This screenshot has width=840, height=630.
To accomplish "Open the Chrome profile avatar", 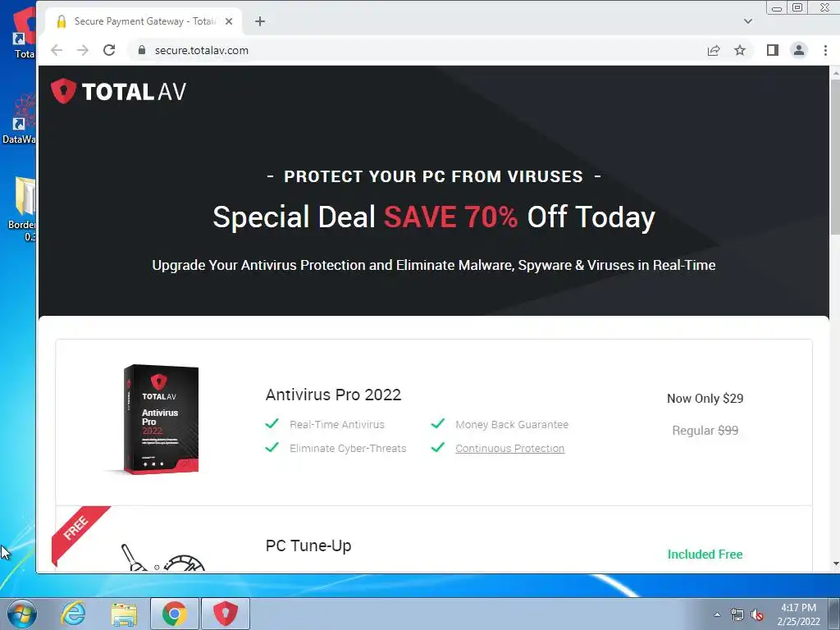I will coord(799,50).
